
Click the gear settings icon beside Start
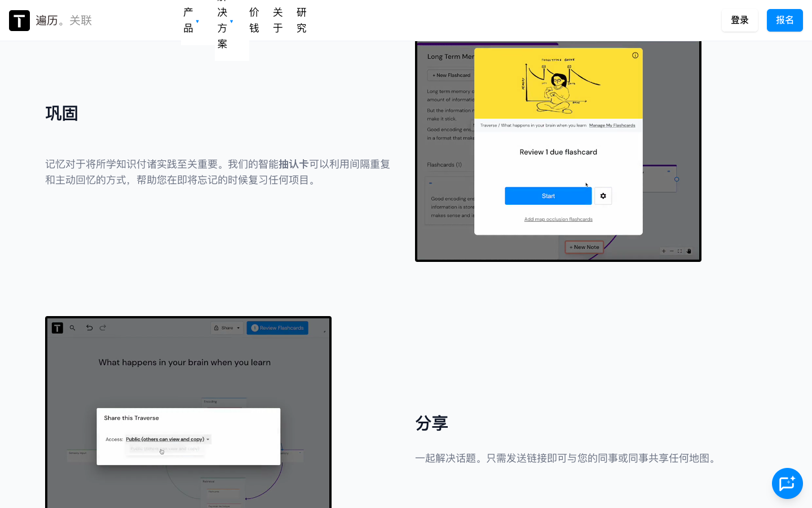[x=603, y=196]
